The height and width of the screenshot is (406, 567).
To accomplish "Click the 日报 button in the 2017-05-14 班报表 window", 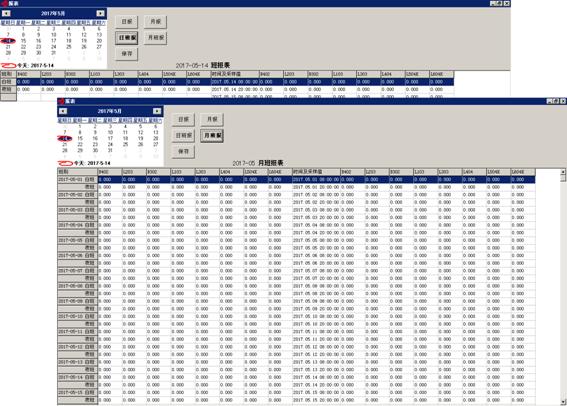I will tap(127, 21).
